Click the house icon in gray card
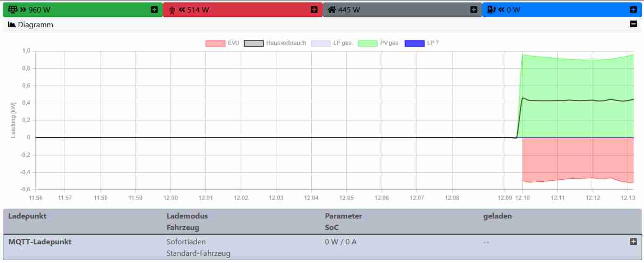The width and height of the screenshot is (644, 263). pyautogui.click(x=332, y=10)
